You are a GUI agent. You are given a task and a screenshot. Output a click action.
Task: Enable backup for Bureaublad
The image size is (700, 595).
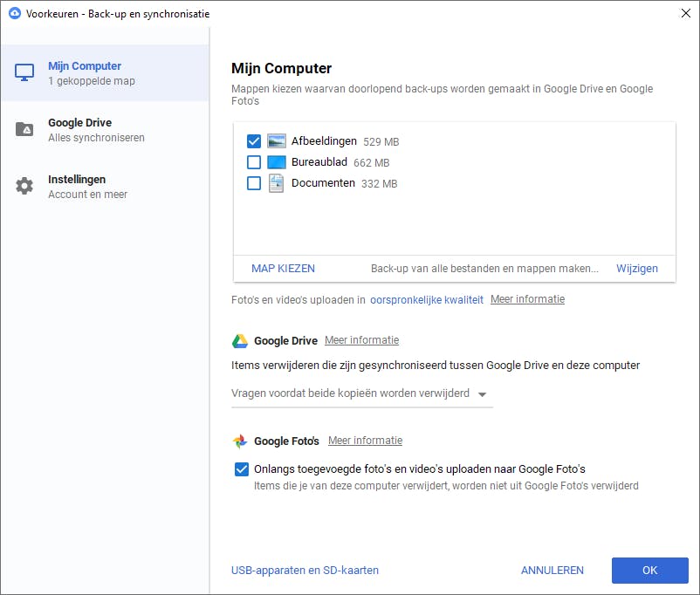coord(254,161)
